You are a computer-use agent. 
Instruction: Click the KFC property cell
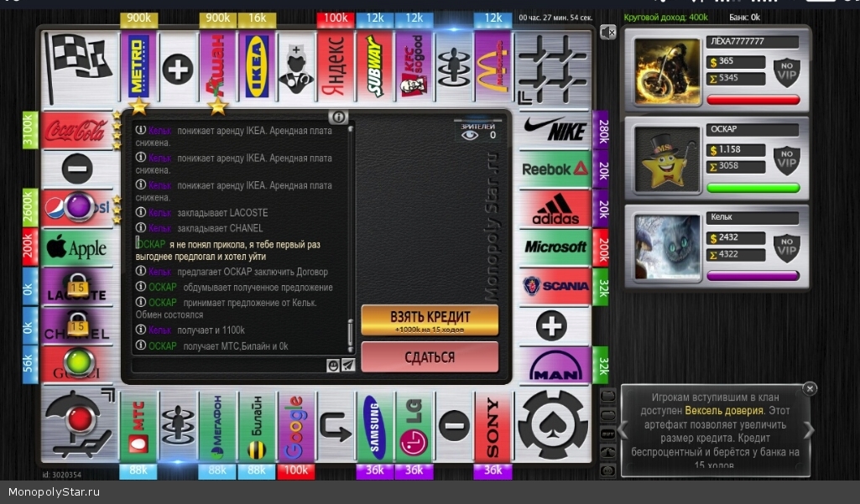point(414,66)
